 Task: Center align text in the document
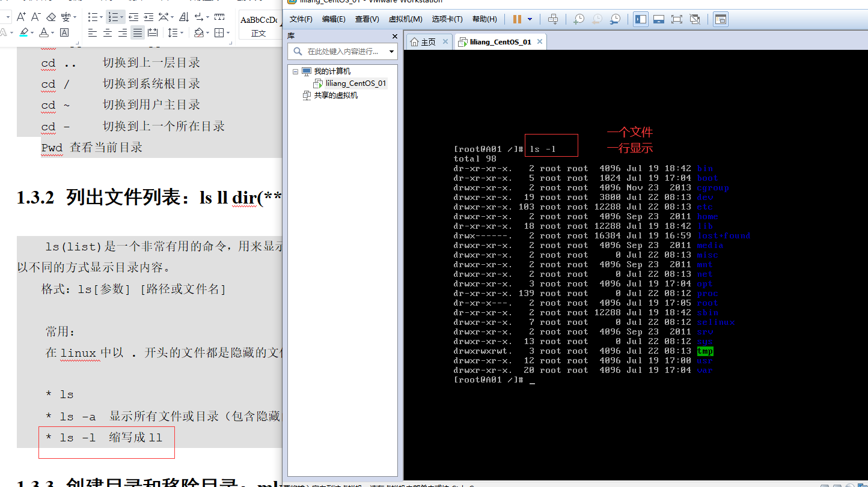coord(108,32)
